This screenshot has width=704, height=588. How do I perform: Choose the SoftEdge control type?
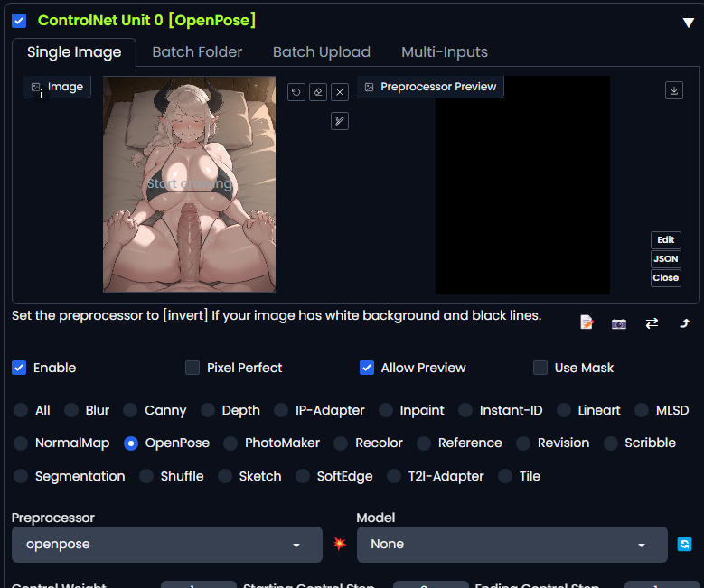pos(303,476)
